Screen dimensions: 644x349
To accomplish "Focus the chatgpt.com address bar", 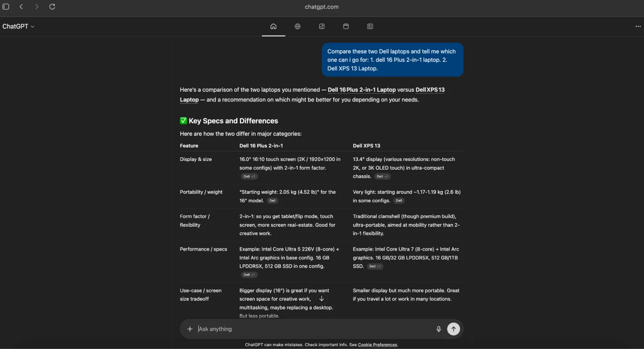I will point(322,7).
